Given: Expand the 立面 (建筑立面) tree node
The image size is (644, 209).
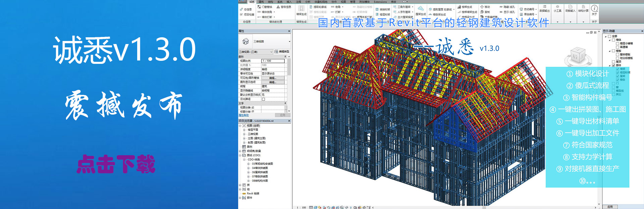Looking at the screenshot, I should [244, 138].
